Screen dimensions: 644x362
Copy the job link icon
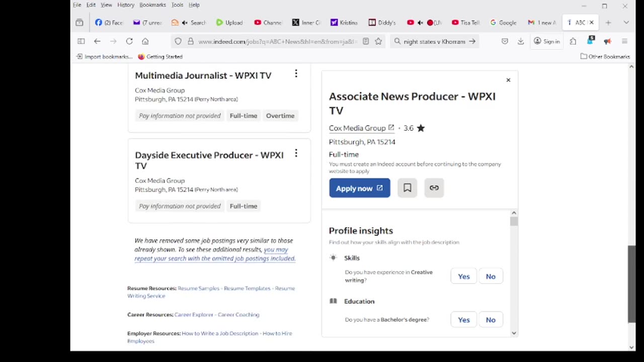(x=434, y=188)
